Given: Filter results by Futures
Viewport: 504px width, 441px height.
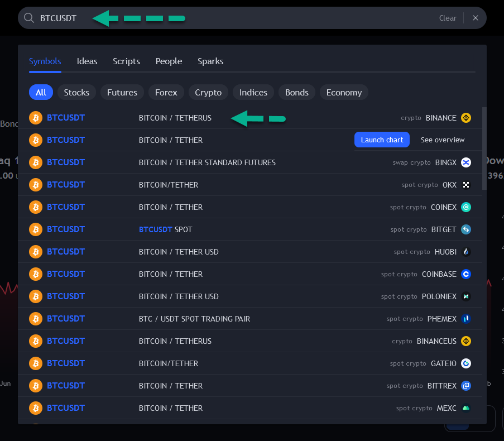Looking at the screenshot, I should tap(122, 92).
